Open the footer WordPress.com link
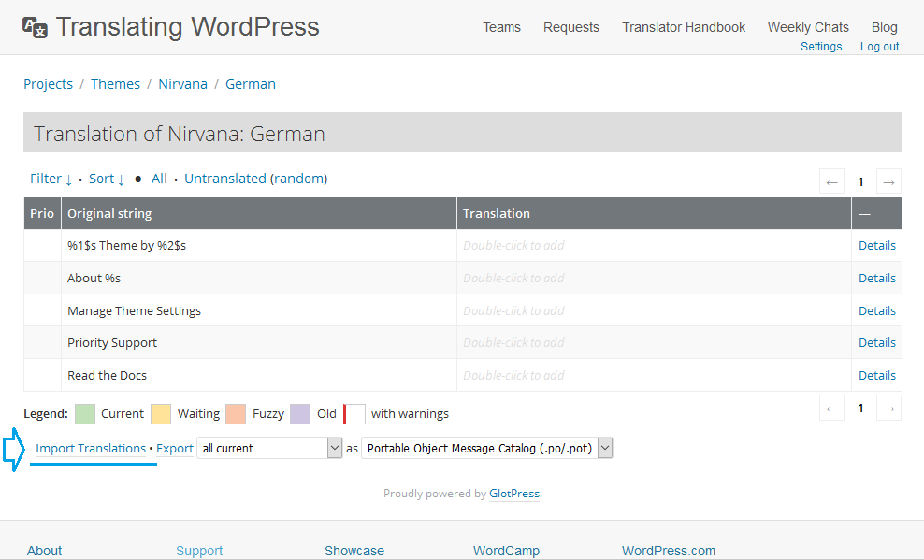The height and width of the screenshot is (560, 924). [x=669, y=552]
